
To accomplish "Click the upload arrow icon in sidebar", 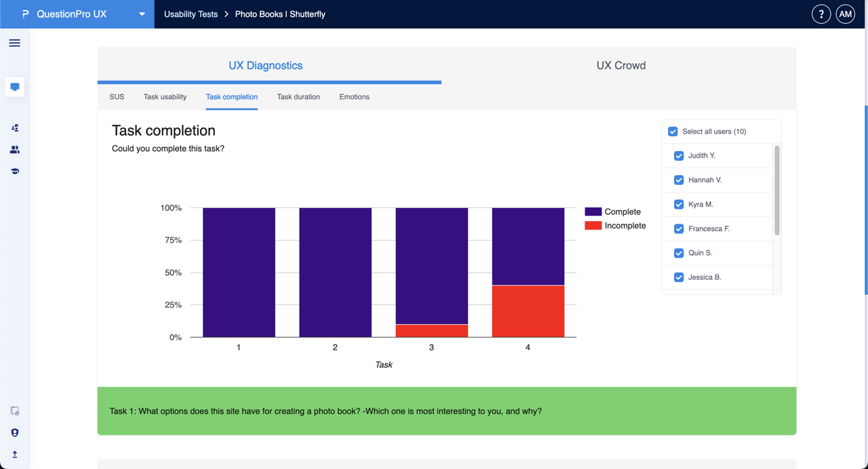I will pos(14,454).
